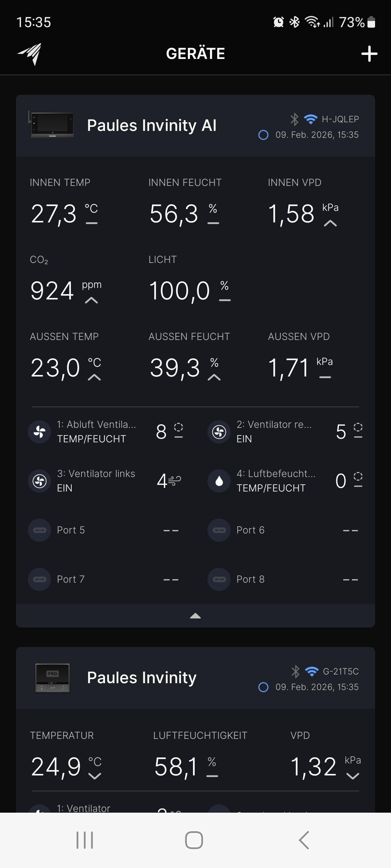Tap the Paules Invinity PRO controller thumbnail
The height and width of the screenshot is (868, 391).
(52, 678)
